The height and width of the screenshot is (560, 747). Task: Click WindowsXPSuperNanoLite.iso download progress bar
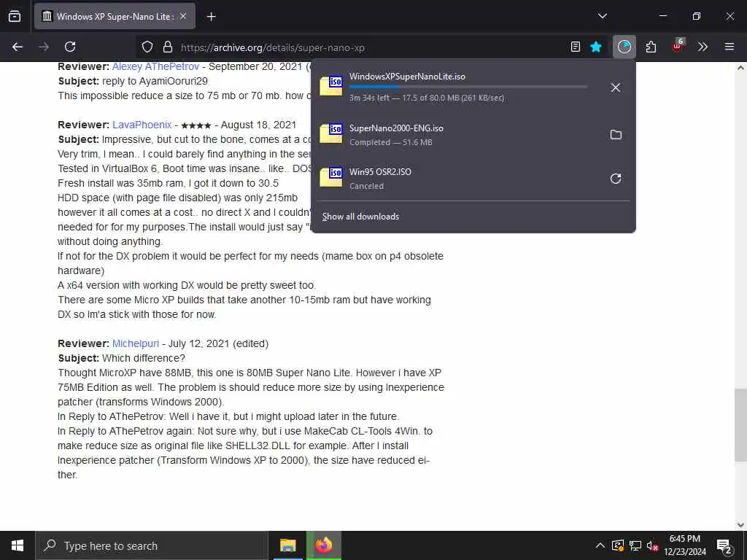point(468,87)
